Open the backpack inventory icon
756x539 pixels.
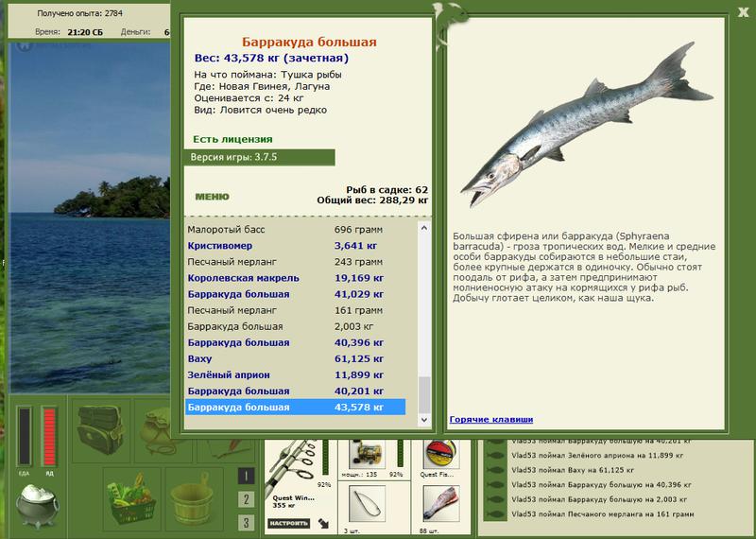[x=101, y=430]
